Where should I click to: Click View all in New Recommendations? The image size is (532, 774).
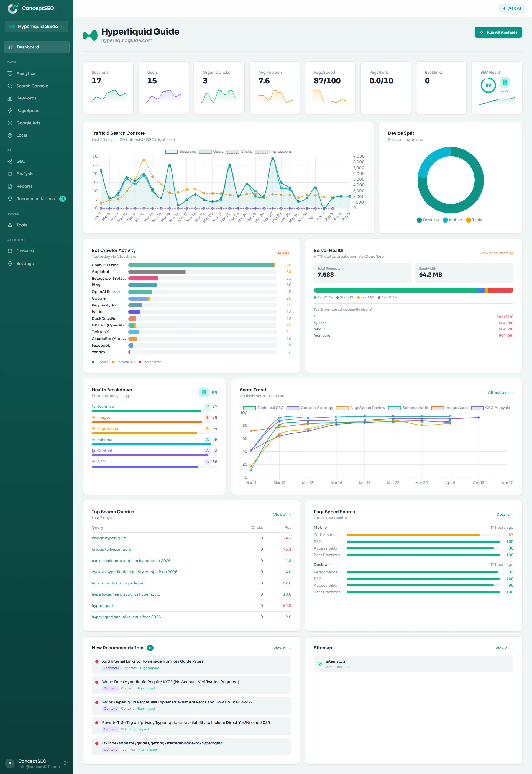(282, 648)
